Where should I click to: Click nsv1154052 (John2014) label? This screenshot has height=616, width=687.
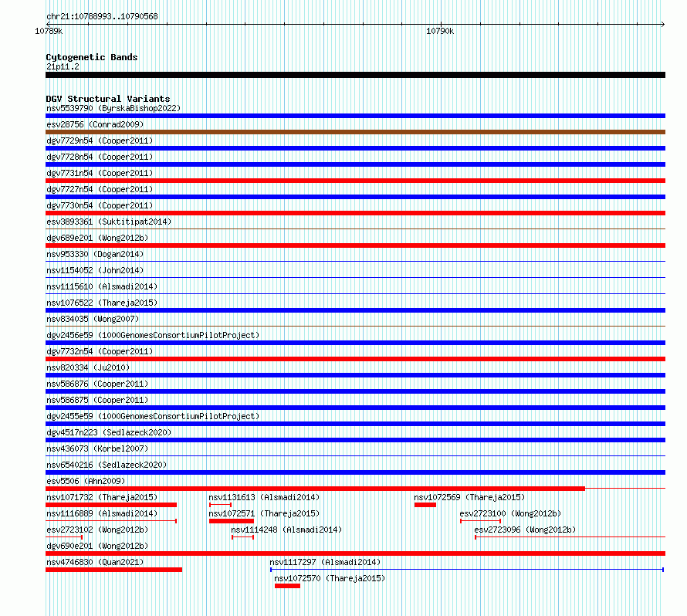pos(95,270)
